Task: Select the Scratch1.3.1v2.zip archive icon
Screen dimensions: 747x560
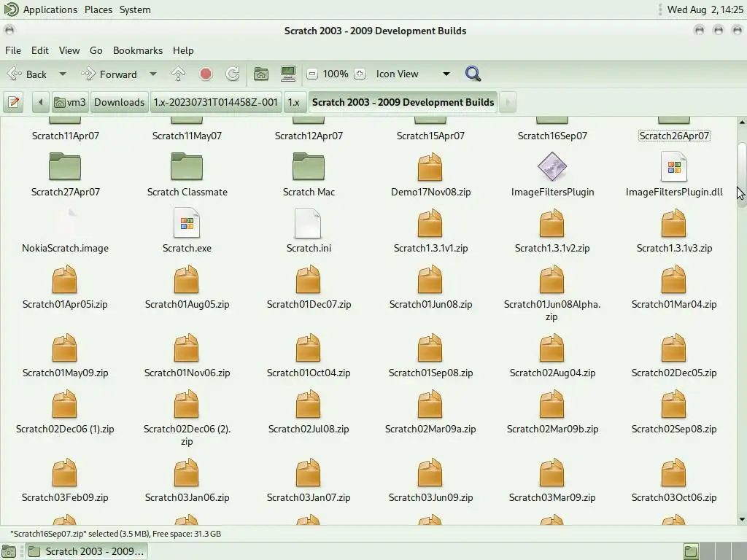Action: 552,223
